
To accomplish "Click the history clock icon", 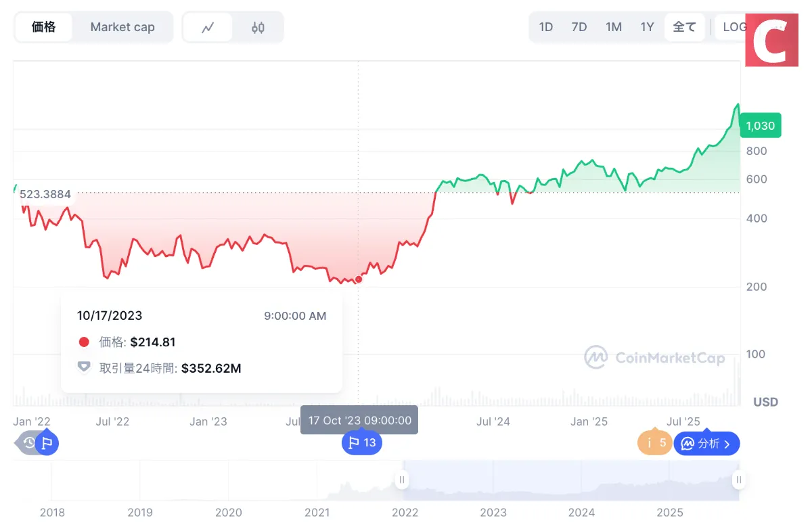I will pos(28,443).
